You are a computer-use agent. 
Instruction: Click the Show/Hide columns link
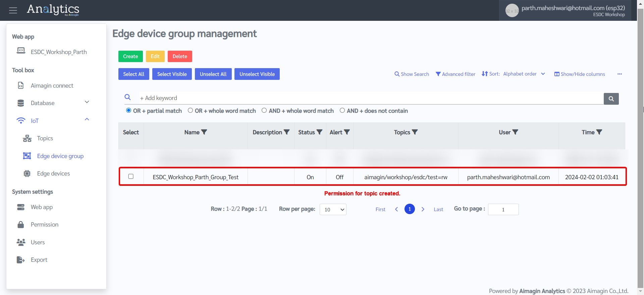(x=580, y=74)
